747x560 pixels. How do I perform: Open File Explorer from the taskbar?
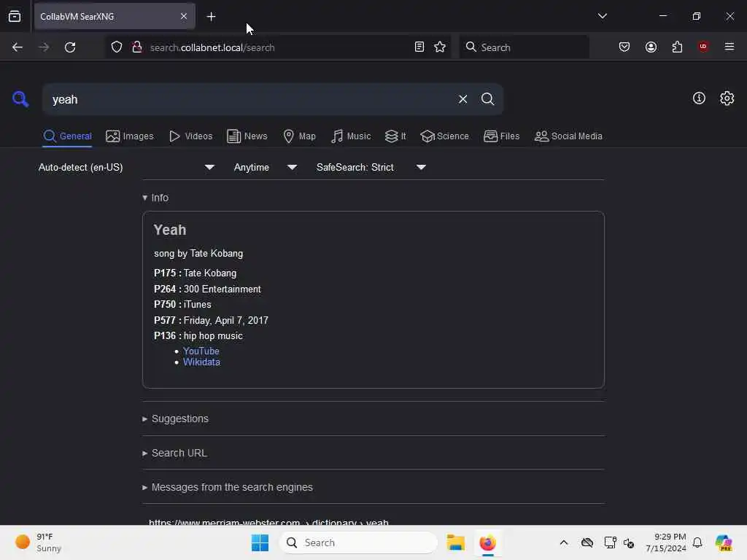[x=455, y=542]
